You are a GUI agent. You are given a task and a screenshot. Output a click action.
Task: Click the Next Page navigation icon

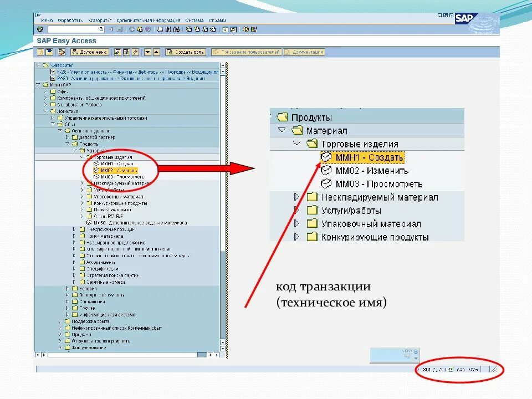(x=205, y=29)
